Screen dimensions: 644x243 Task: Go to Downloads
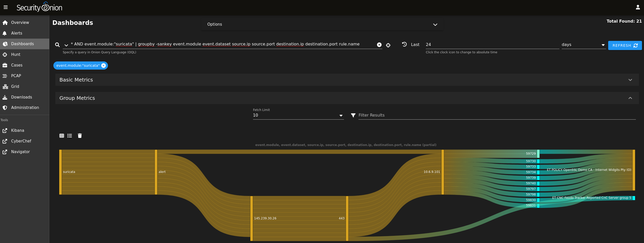(25, 97)
